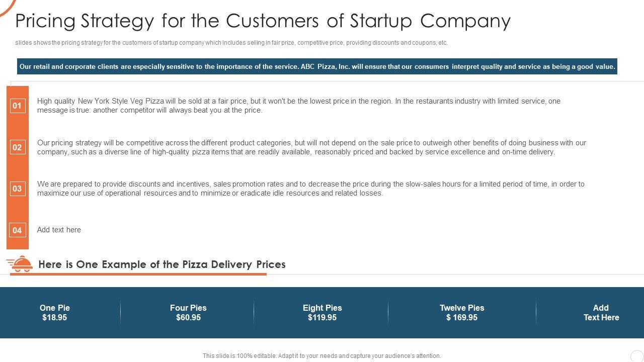
Task: Click the 'Add text here' placeholder
Action: 59,230
